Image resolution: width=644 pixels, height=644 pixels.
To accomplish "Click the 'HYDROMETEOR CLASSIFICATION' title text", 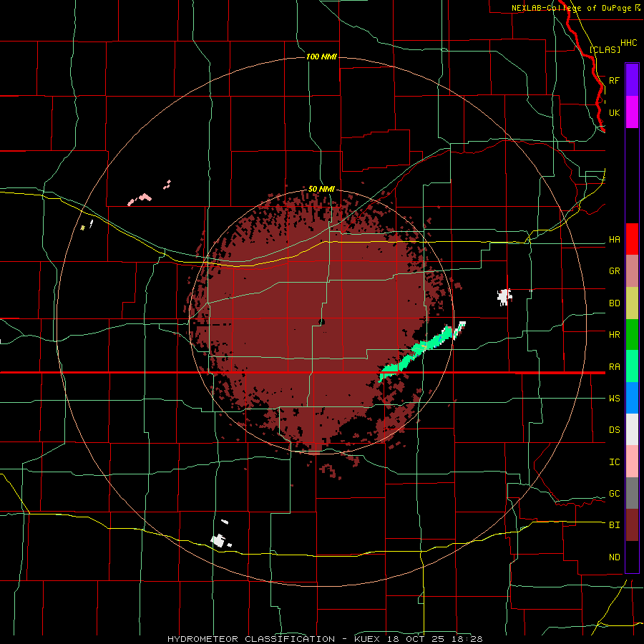I will 251,639.
